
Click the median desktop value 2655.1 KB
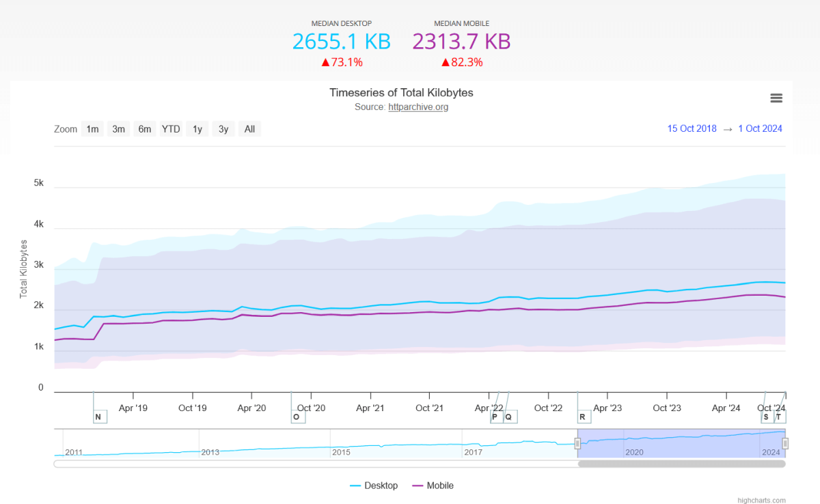tap(342, 42)
